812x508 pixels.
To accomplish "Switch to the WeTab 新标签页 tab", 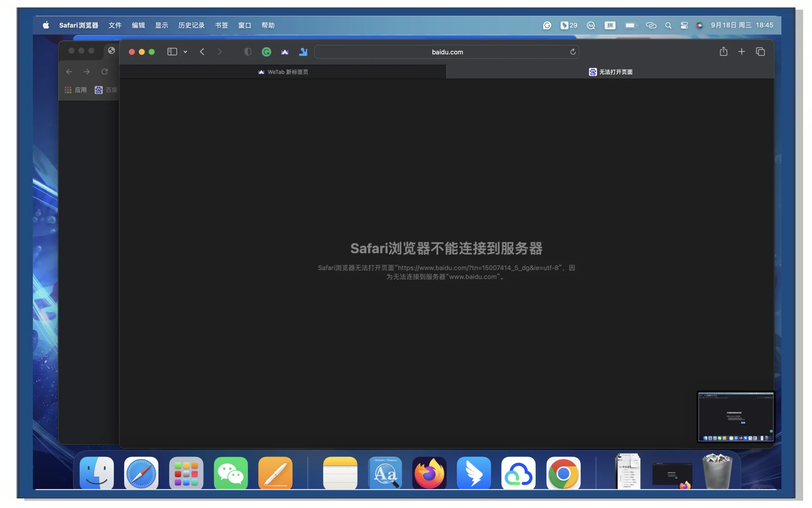I will [x=283, y=72].
